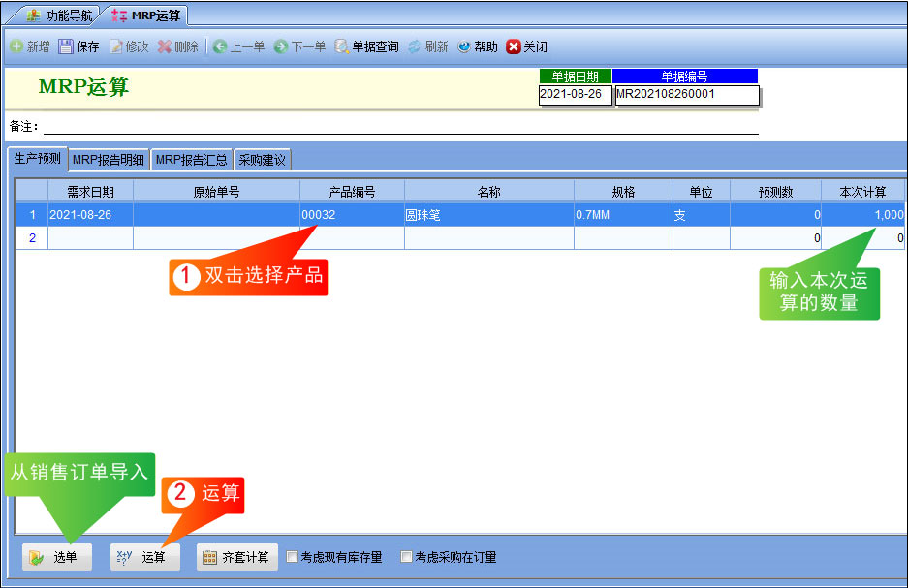The height and width of the screenshot is (588, 908).
Task: Open the MRP报告明细 tab
Action: click(x=109, y=160)
